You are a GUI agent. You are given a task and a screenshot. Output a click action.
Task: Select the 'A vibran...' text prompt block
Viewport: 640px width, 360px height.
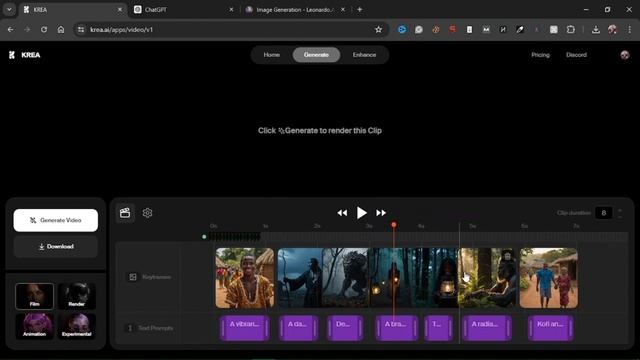244,328
